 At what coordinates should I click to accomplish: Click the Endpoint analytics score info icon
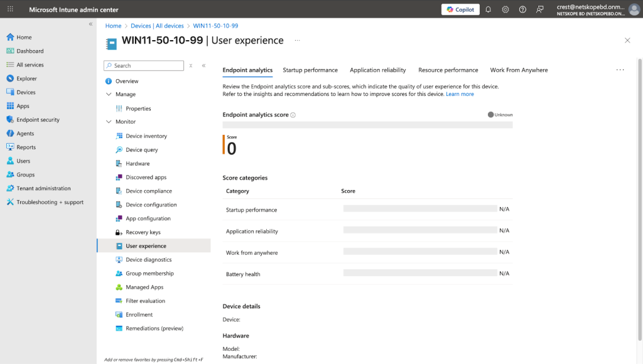pyautogui.click(x=293, y=115)
